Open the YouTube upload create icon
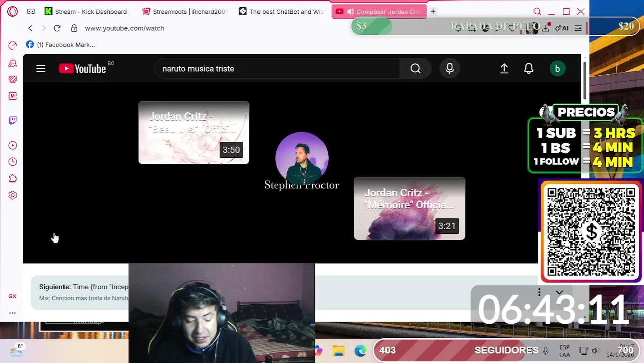 tap(504, 69)
